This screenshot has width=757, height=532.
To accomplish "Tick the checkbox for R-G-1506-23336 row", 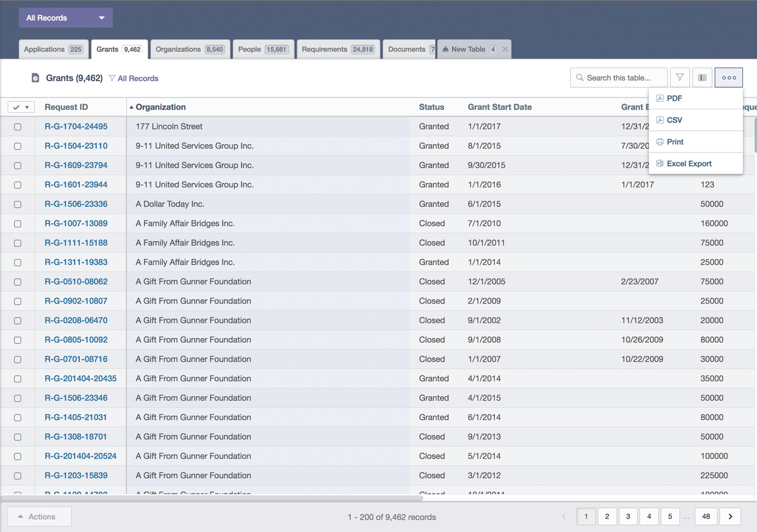I will coord(18,205).
